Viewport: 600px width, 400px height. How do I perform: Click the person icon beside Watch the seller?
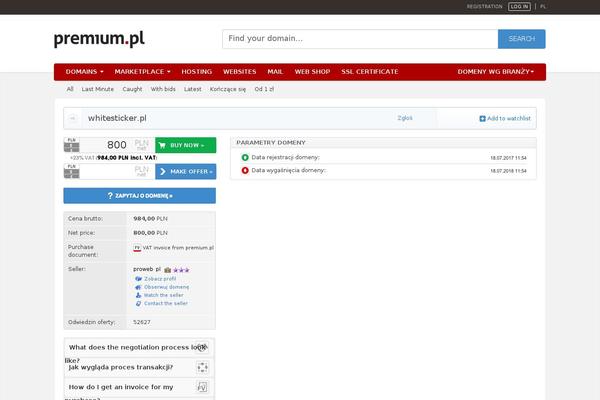[x=139, y=295]
